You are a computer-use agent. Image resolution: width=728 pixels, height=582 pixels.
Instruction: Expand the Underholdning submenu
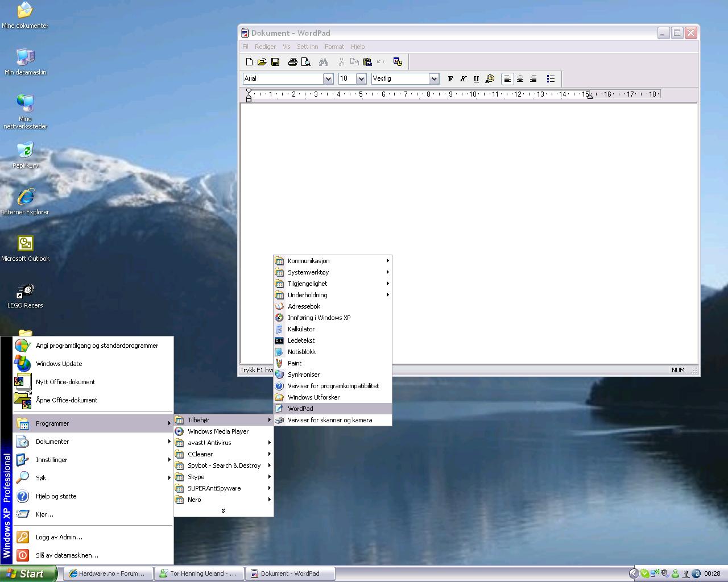click(333, 295)
